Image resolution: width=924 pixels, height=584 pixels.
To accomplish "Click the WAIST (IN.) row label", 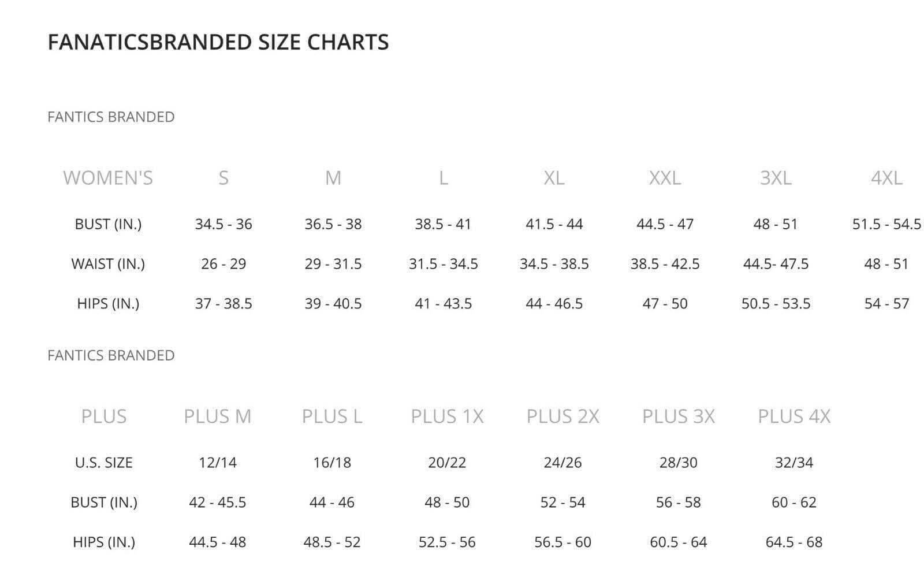I will tap(108, 264).
